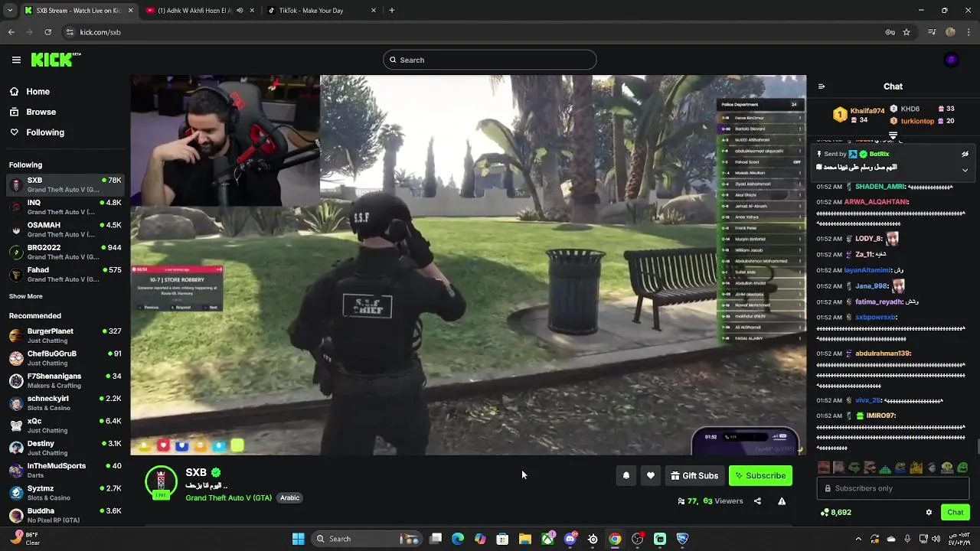Viewport: 980px width, 551px height.
Task: Open SXB channel avatar
Action: (161, 482)
